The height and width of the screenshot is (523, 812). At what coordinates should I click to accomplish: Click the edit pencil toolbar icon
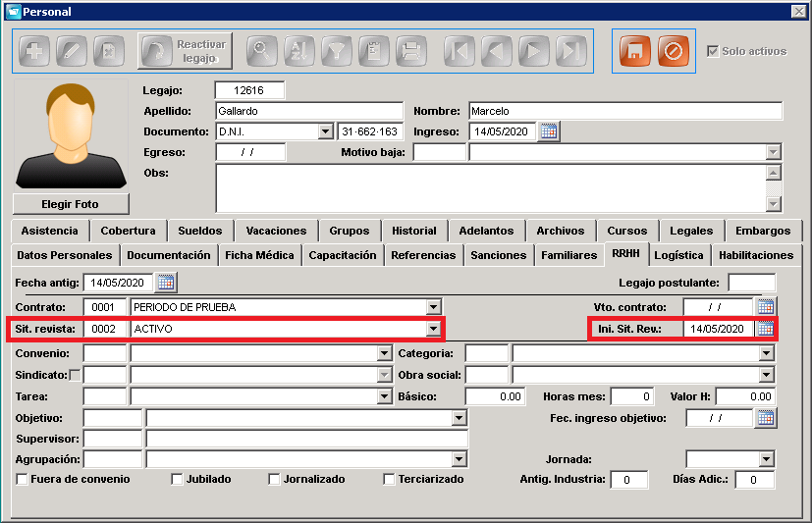coord(72,51)
